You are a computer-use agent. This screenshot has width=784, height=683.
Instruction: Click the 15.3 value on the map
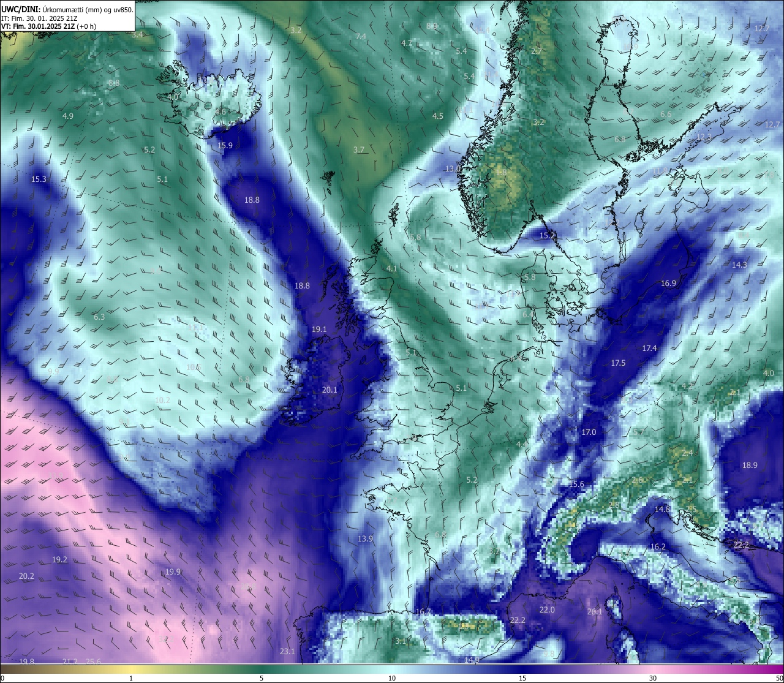39,179
